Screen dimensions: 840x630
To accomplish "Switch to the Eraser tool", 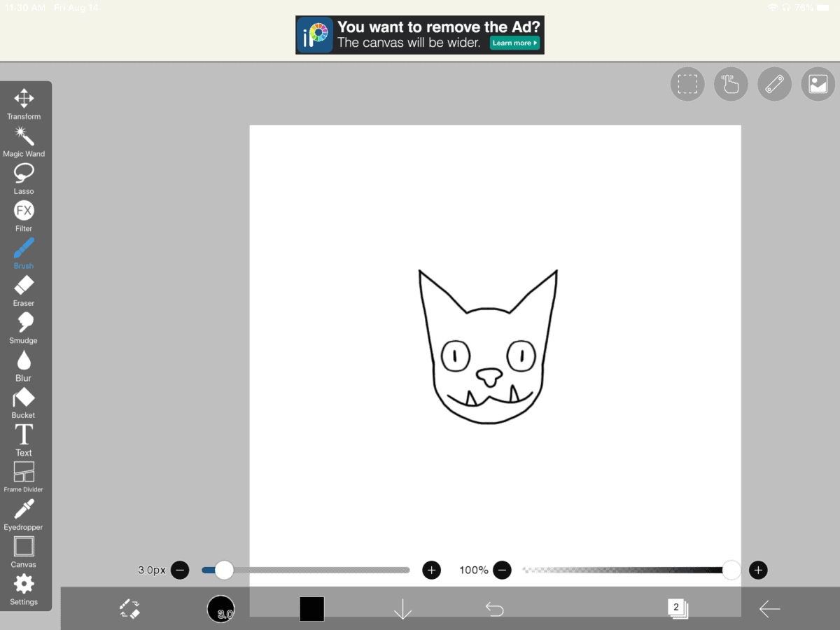I will (23, 286).
